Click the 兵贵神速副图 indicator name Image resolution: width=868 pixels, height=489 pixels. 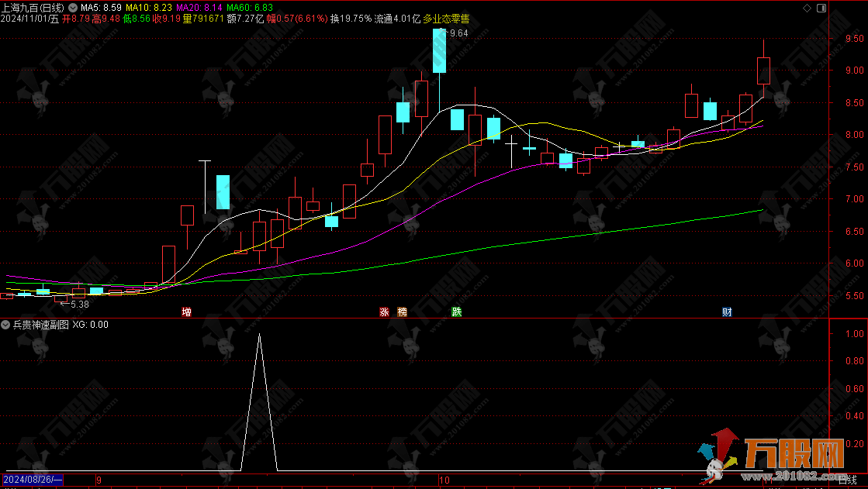click(x=41, y=325)
